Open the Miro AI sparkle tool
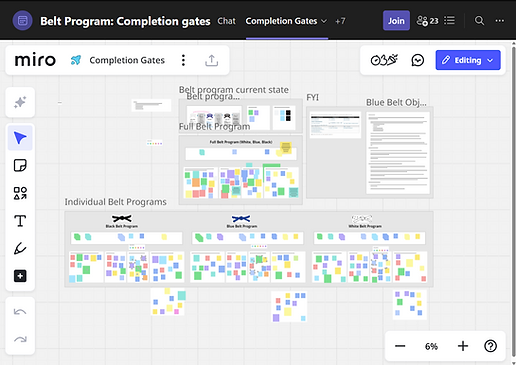Image resolution: width=516 pixels, height=365 pixels. click(x=20, y=102)
